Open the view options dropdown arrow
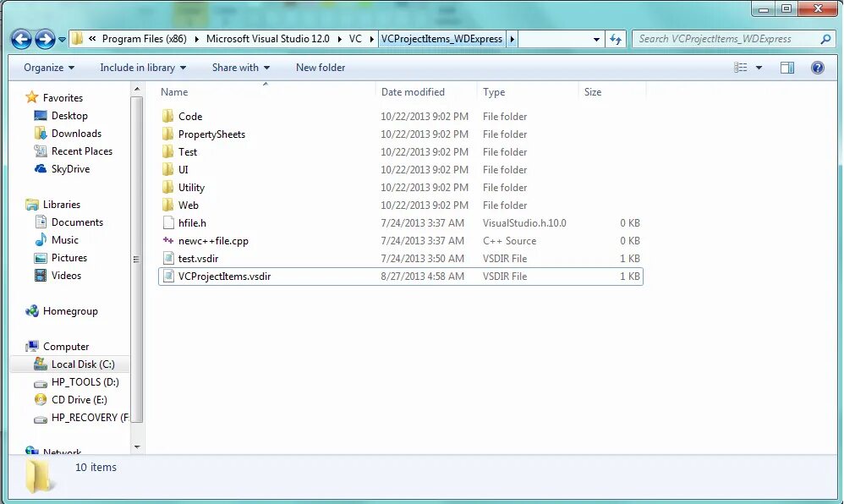 759,68
